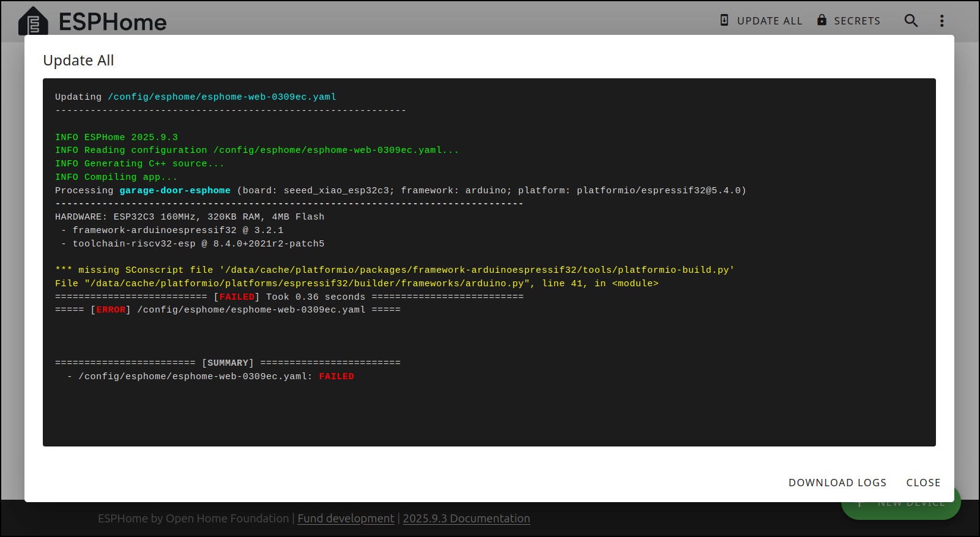This screenshot has width=980, height=537.
Task: Click the red FAILED status in summary
Action: 336,376
